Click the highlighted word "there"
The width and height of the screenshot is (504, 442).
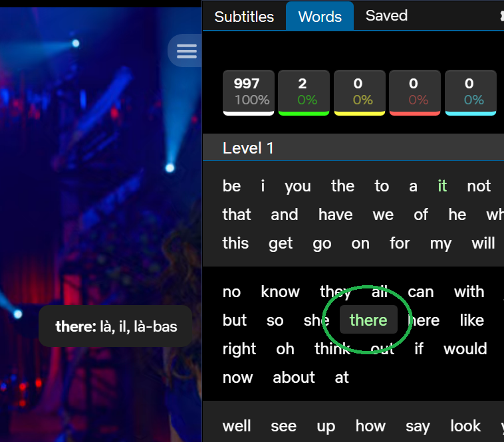click(x=368, y=320)
